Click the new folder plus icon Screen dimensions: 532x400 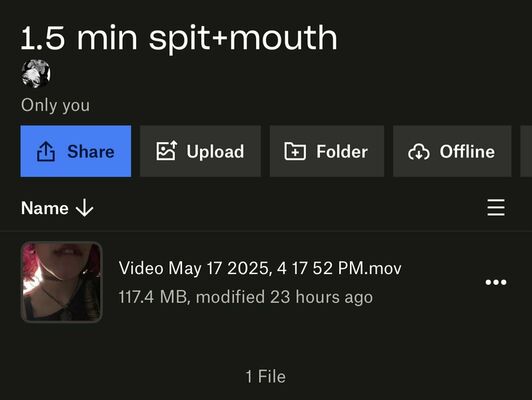click(x=295, y=151)
